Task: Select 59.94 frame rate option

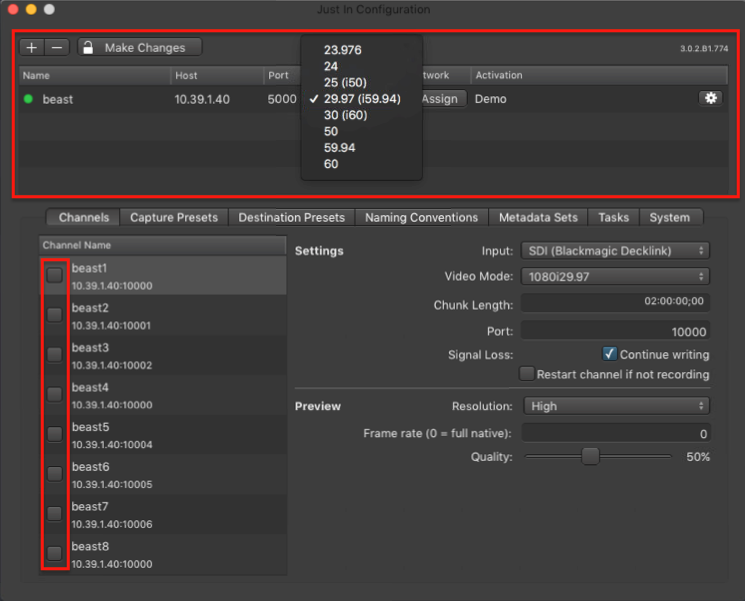Action: pyautogui.click(x=339, y=148)
